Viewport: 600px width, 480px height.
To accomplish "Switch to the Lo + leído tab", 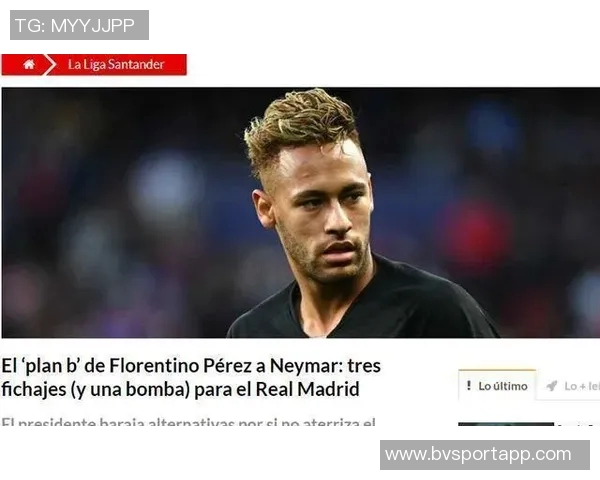I will tap(568, 386).
